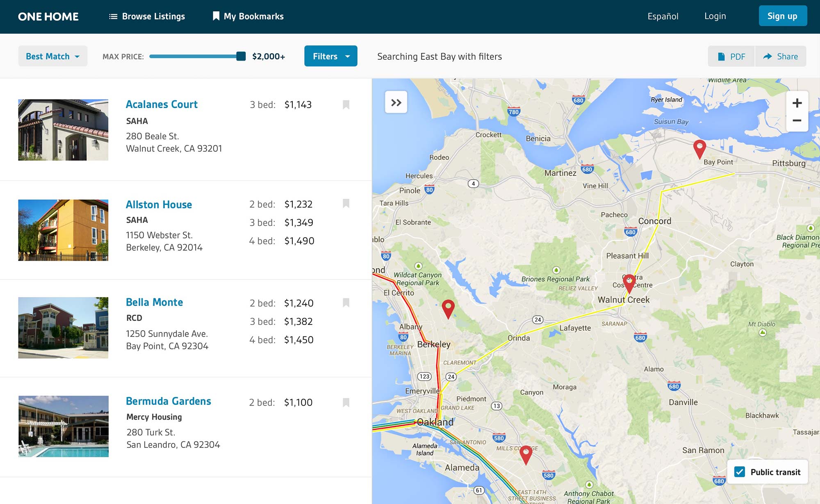Zoom in on the map
The image size is (820, 504).
tap(797, 103)
